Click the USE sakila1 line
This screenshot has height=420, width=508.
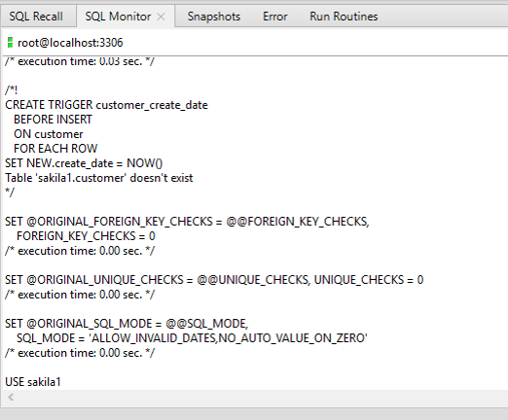click(x=33, y=382)
